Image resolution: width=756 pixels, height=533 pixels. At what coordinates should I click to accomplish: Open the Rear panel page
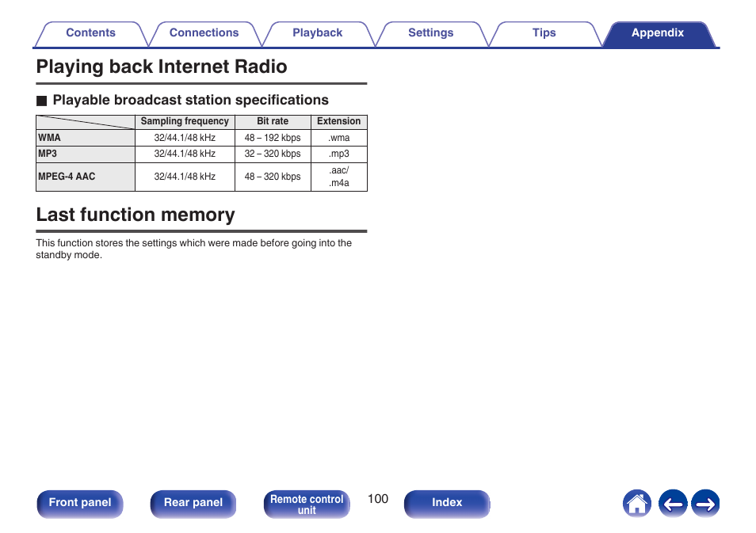(193, 504)
